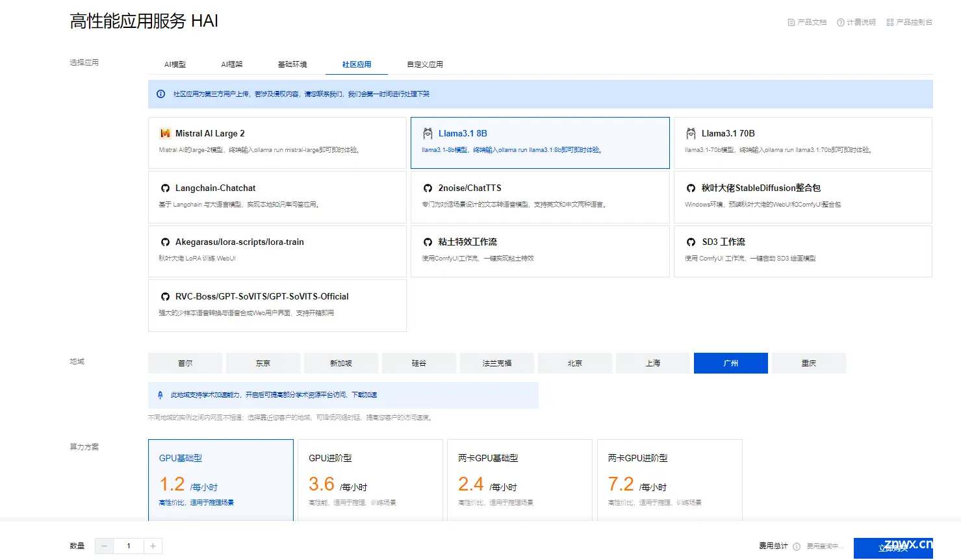The image size is (961, 560).
Task: Click the Mistral AI Large 2 logo icon
Action: point(165,133)
